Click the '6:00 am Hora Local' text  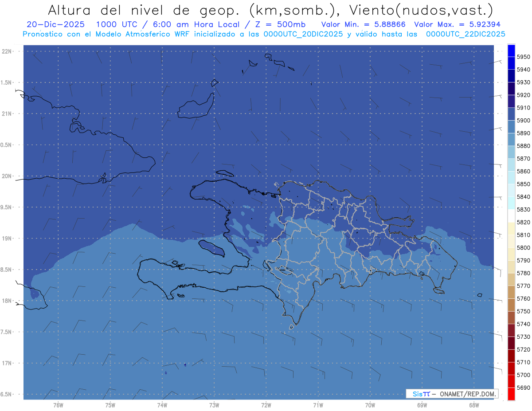click(x=196, y=24)
